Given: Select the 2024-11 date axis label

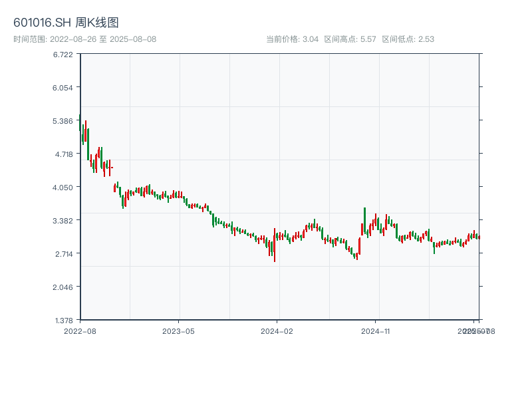Looking at the screenshot, I should pos(376,331).
